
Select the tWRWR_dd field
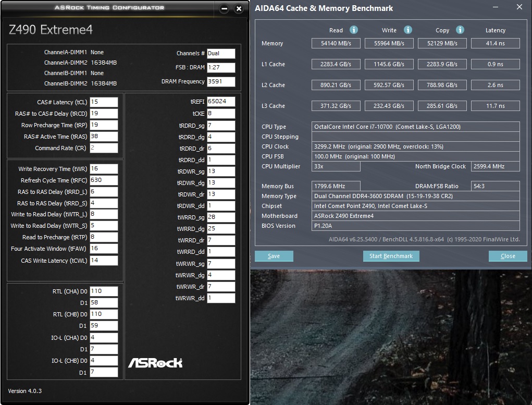221,298
